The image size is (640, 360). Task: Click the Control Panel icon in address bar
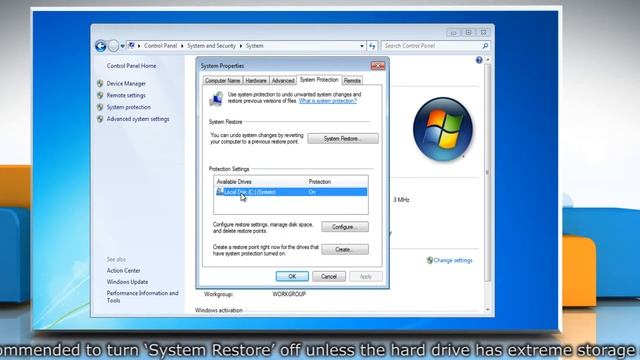[131, 46]
